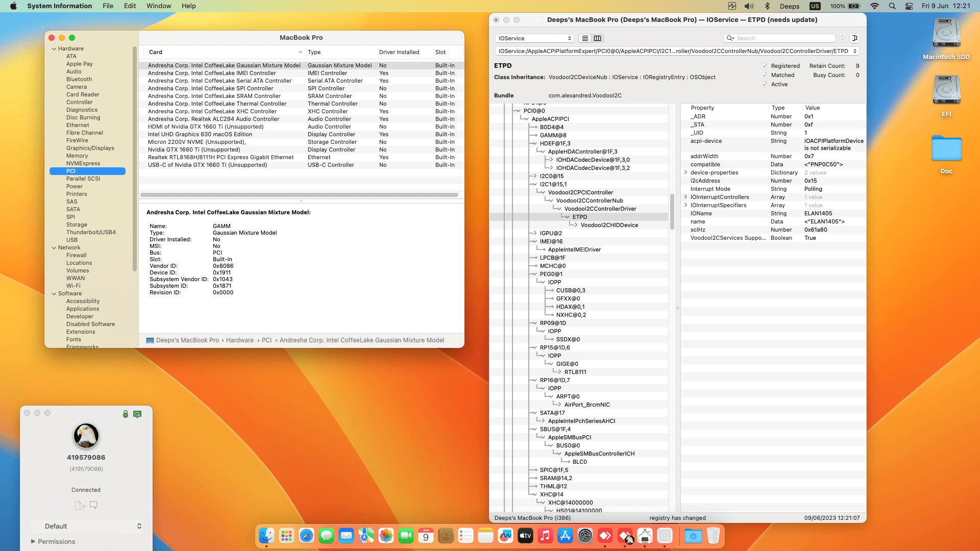Image resolution: width=980 pixels, height=551 pixels.
Task: Open the IOService plane dropdown
Action: pos(534,38)
